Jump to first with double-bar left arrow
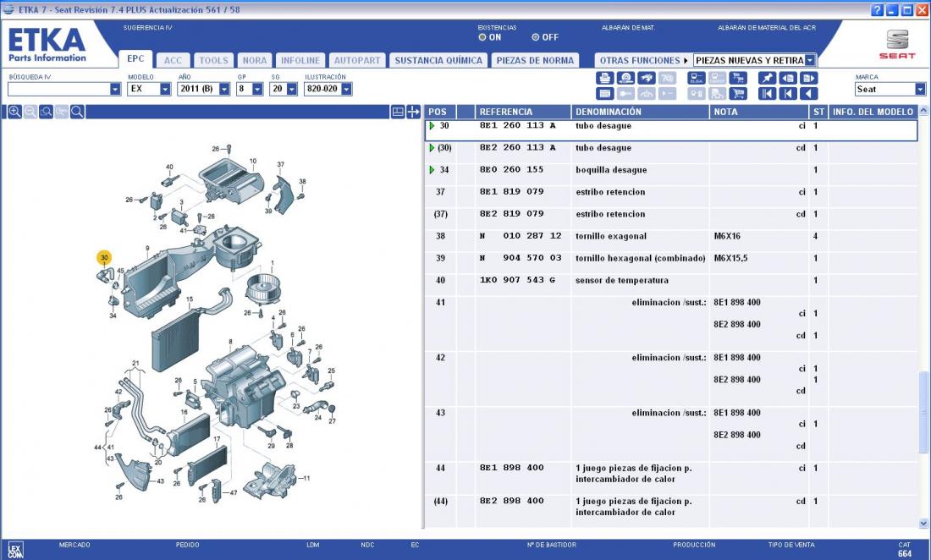 tap(767, 94)
